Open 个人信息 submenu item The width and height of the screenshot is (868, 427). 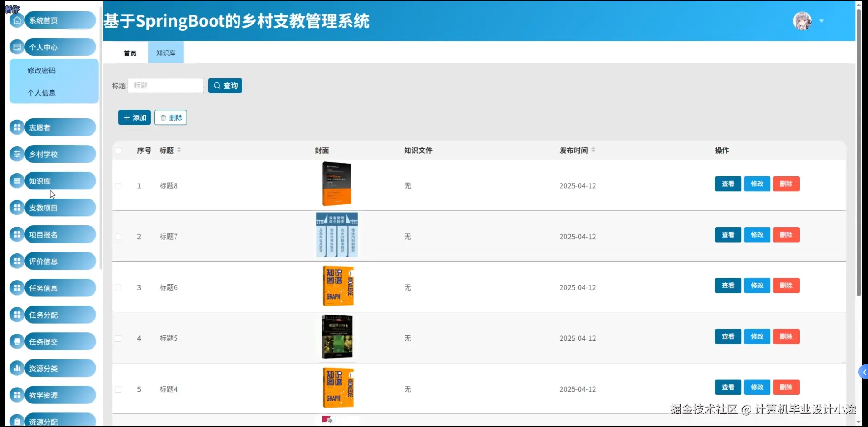pyautogui.click(x=54, y=93)
